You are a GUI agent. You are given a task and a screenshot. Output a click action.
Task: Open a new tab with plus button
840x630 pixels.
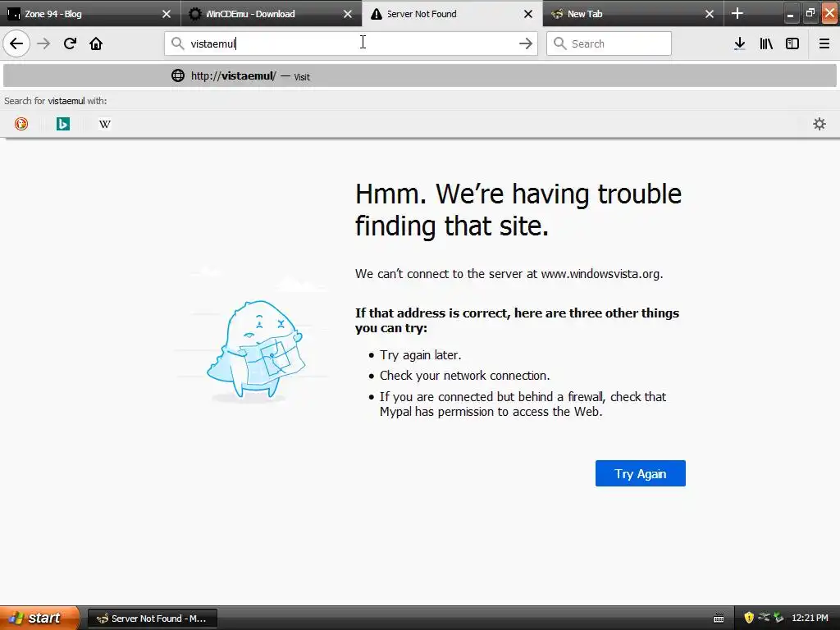tap(737, 13)
